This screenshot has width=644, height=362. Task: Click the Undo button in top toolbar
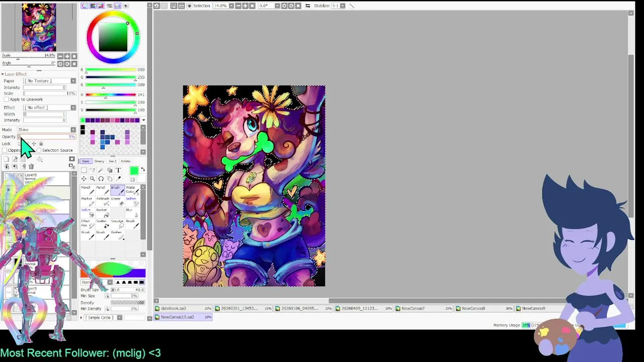tap(156, 6)
